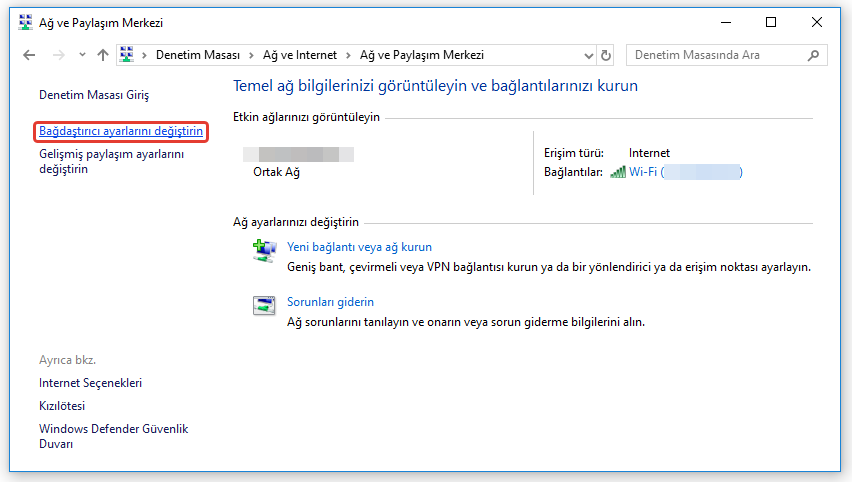
Task: Open Bağdaştırıcı ayarlarını değiştirin link
Action: 121,131
